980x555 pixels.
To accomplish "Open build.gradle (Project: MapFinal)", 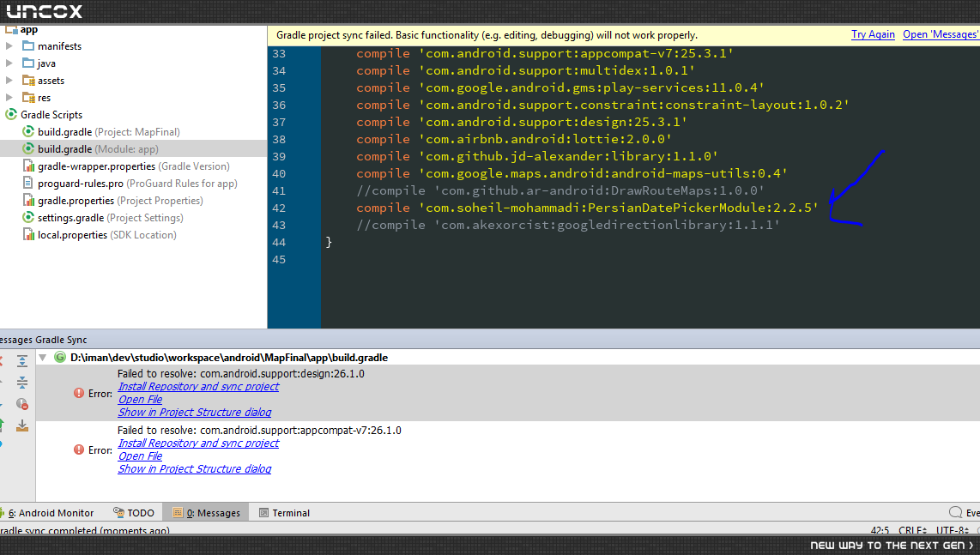I will pyautogui.click(x=108, y=132).
